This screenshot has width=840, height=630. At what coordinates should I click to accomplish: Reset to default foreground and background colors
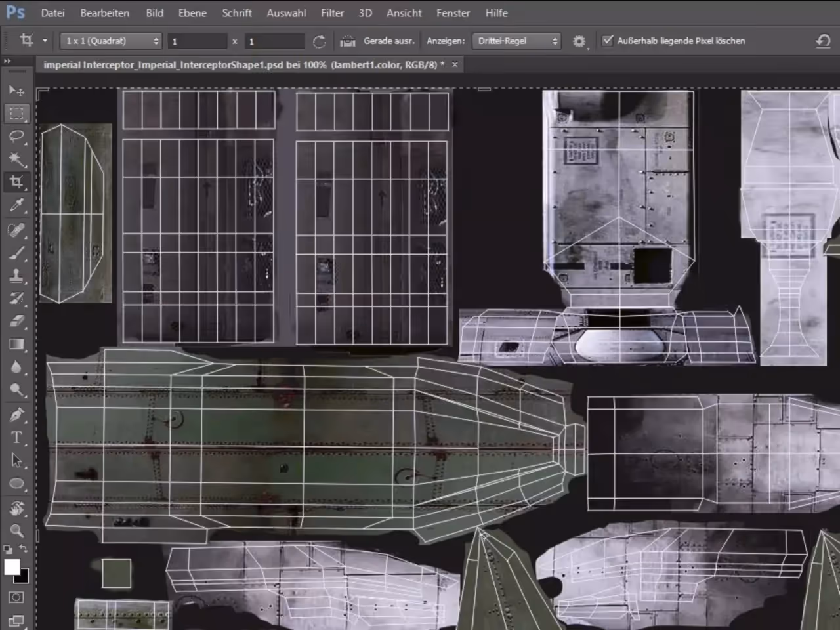(x=8, y=549)
